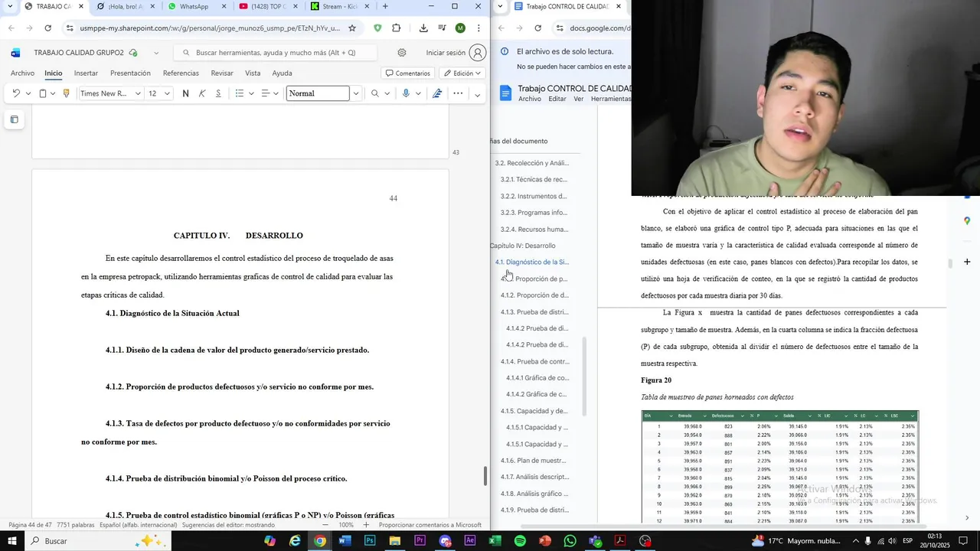The width and height of the screenshot is (980, 551).
Task: Click the Word search tools box
Action: pyautogui.click(x=276, y=53)
